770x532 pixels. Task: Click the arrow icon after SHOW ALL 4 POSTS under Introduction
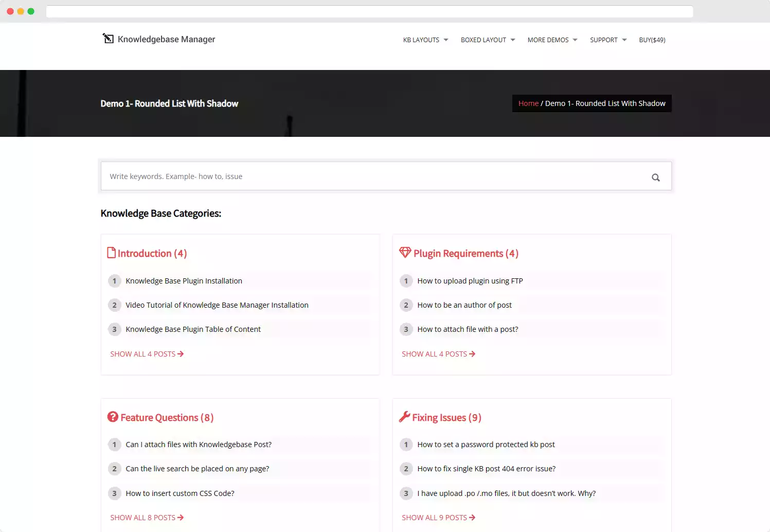(x=181, y=353)
